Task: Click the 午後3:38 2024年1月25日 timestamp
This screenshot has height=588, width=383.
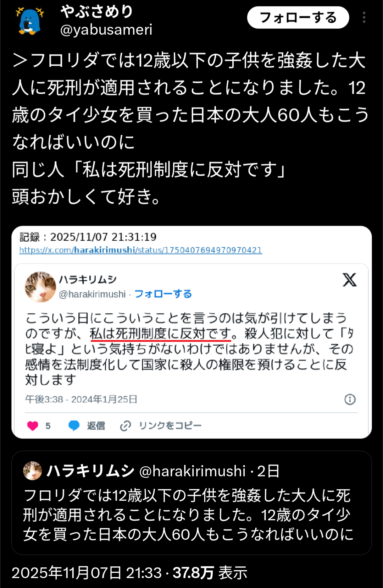Action: [x=81, y=400]
